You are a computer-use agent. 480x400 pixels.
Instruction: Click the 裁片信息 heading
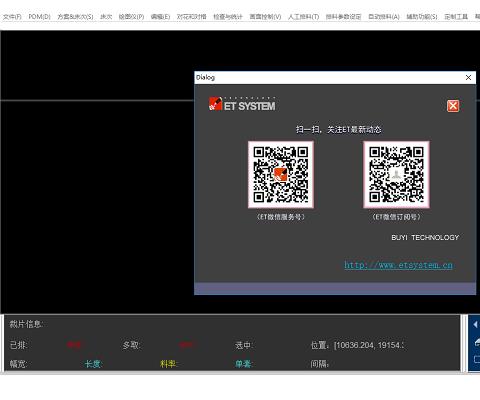point(26,324)
